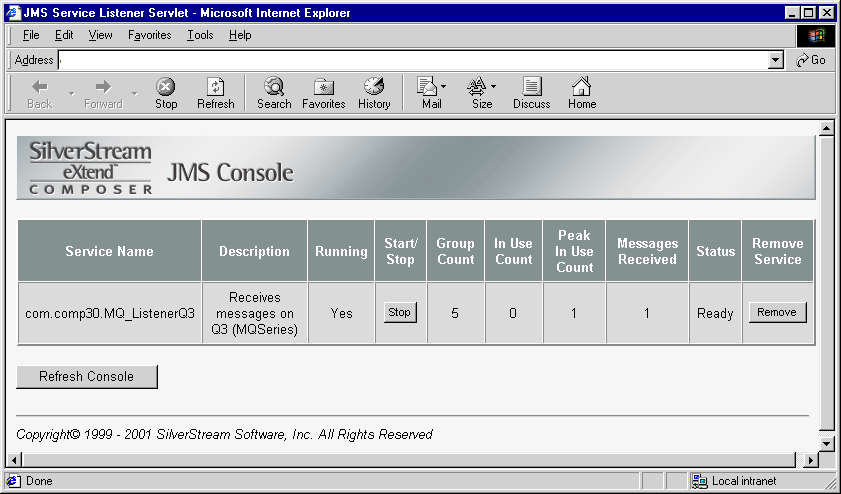
Task: Click the 'Receives messages on Q3 (MQSeries)' description
Action: 254,313
